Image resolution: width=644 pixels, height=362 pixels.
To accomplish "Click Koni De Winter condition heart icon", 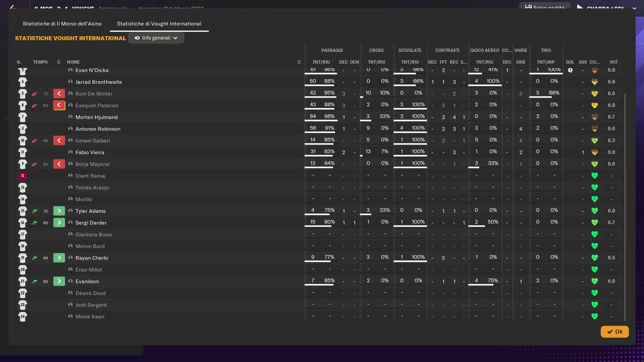I will (594, 94).
